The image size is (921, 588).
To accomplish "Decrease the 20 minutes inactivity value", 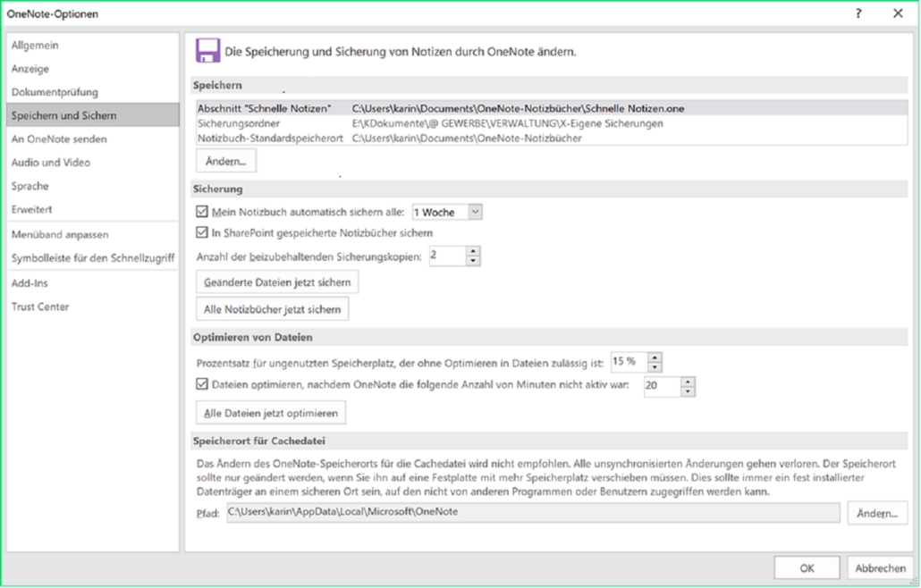I will point(687,391).
